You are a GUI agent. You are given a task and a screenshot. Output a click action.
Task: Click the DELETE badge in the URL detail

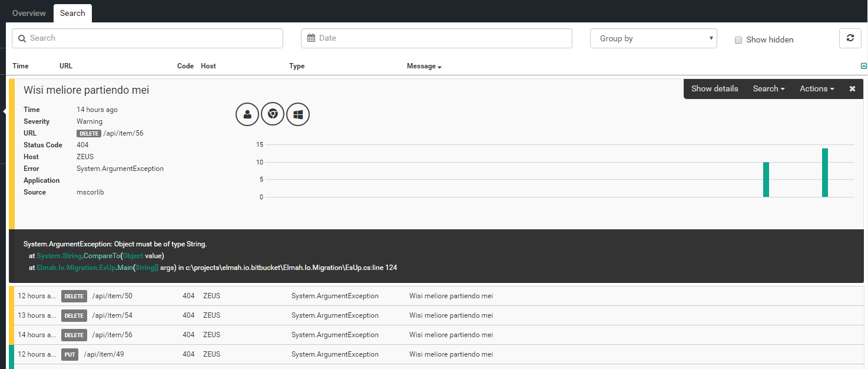(89, 133)
